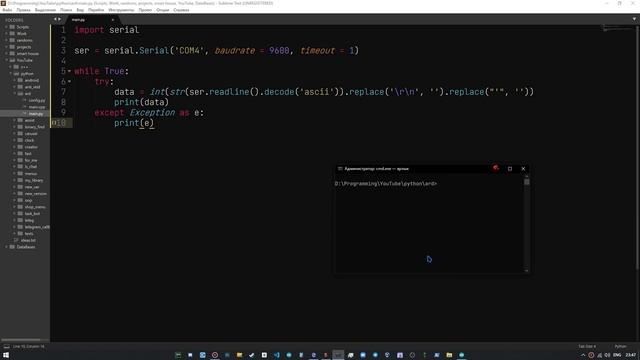
Task: Go to next tab with right arrow
Action: click(x=60, y=19)
